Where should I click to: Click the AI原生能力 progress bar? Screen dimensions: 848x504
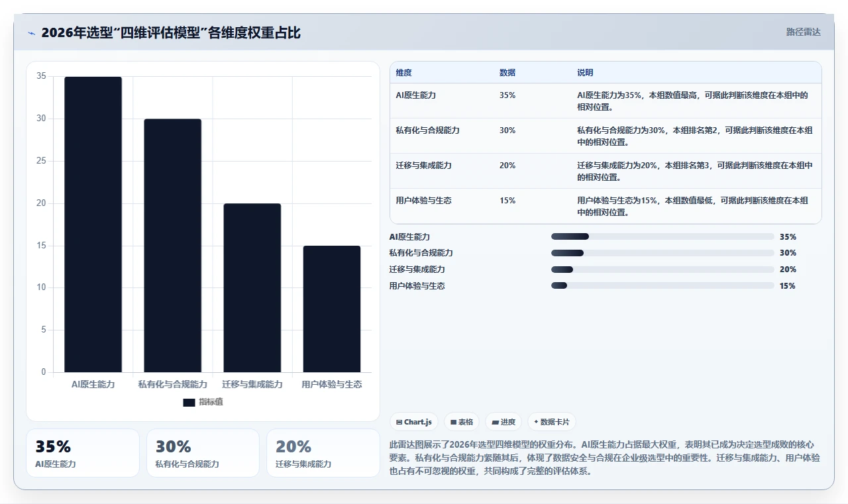[662, 236]
